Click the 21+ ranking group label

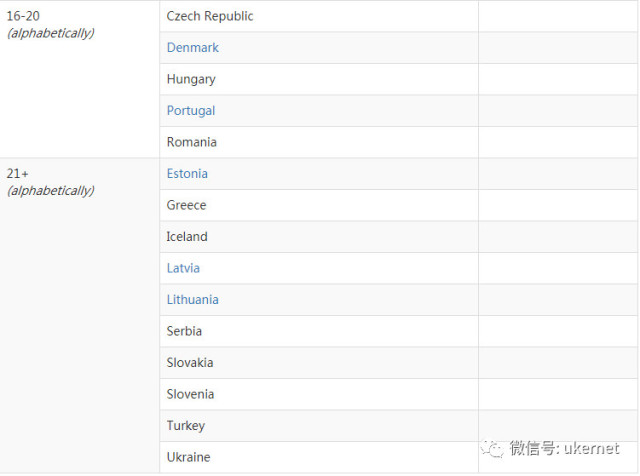pyautogui.click(x=17, y=174)
